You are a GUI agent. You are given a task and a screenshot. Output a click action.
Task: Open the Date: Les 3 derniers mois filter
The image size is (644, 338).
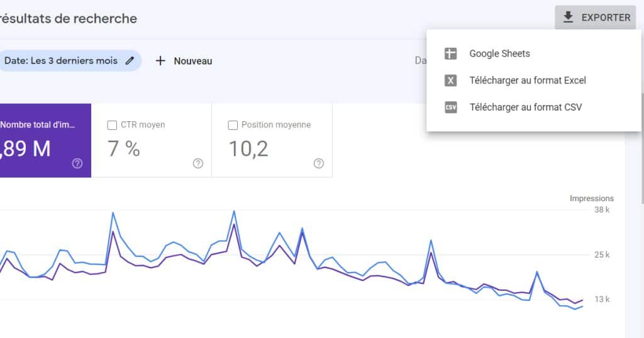coord(70,61)
